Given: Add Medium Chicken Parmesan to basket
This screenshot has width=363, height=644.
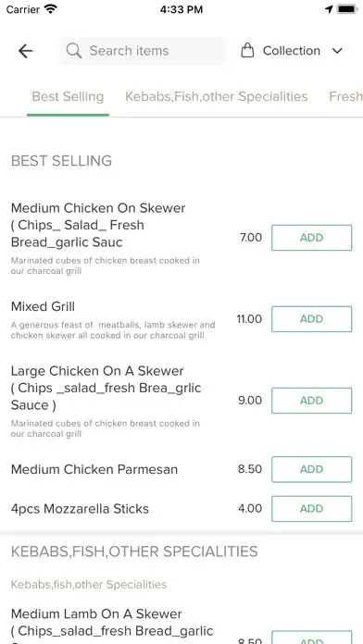Looking at the screenshot, I should point(312,469).
